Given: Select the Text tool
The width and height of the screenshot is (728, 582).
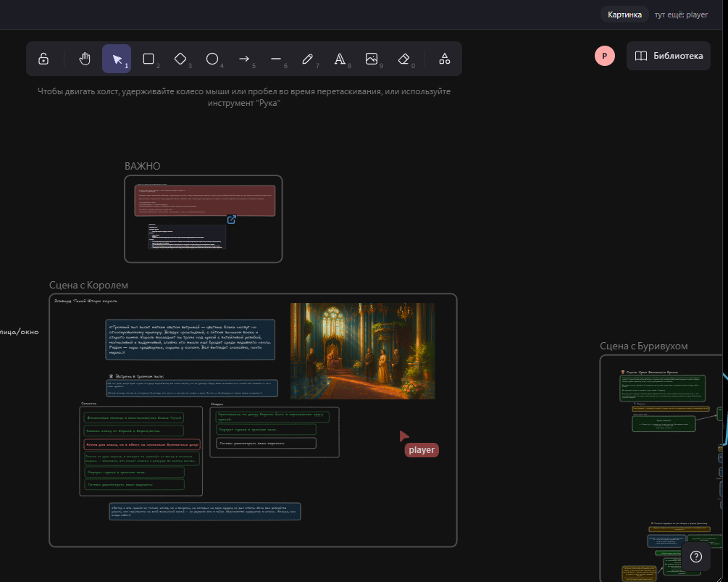Looking at the screenshot, I should (340, 59).
